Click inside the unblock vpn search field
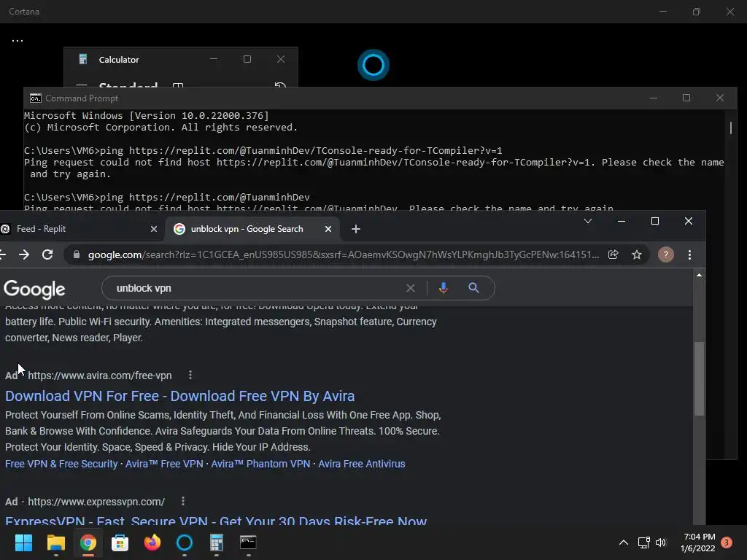747x560 pixels. [x=258, y=288]
